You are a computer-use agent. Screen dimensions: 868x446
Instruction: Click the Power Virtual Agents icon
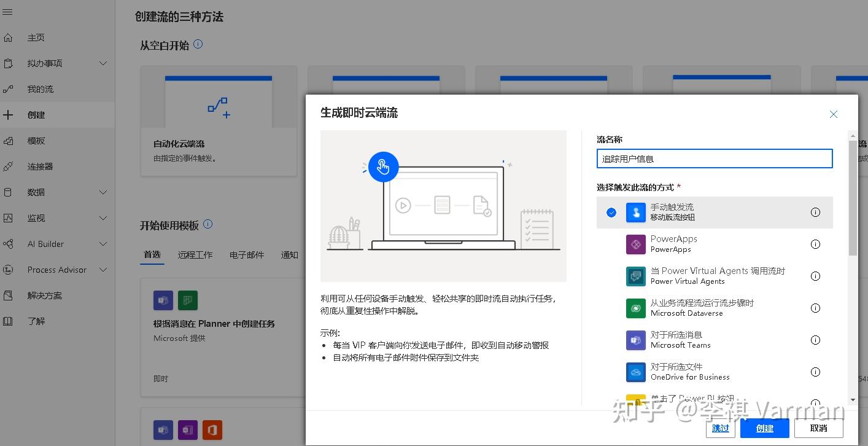635,276
